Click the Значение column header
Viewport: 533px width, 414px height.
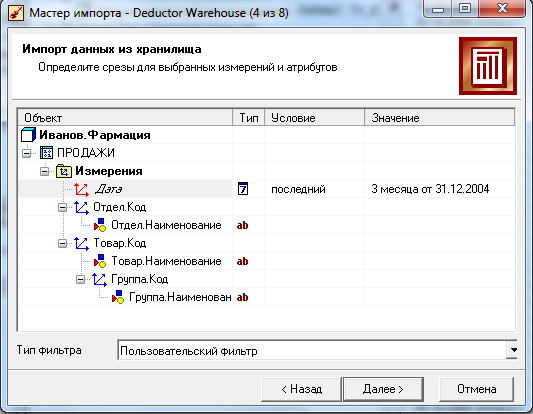click(x=440, y=118)
